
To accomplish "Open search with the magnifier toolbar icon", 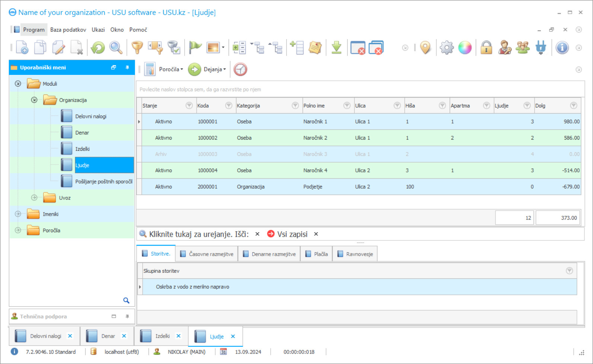I will click(116, 48).
